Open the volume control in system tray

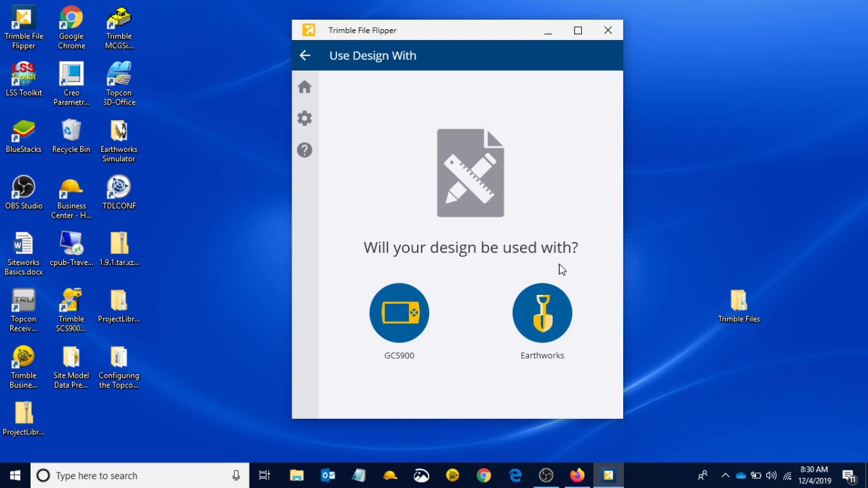point(771,476)
